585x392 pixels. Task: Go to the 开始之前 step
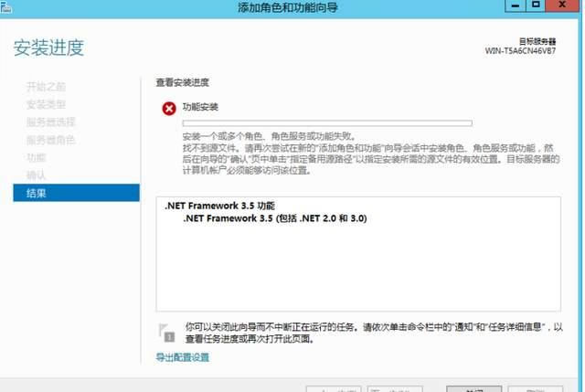[46, 87]
